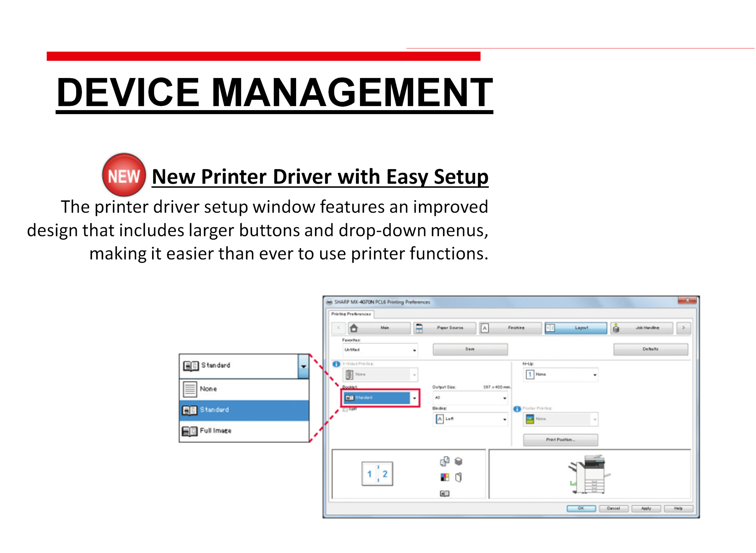The image size is (756, 553).
Task: Click the color mode status icon
Action: pyautogui.click(x=444, y=477)
